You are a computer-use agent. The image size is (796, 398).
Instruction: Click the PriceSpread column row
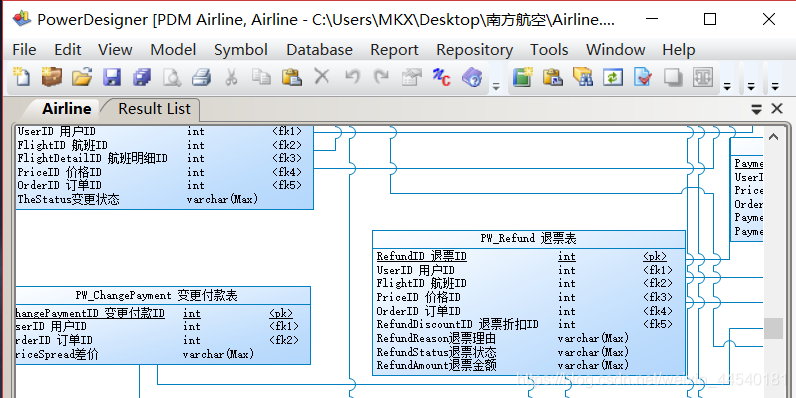point(162,354)
